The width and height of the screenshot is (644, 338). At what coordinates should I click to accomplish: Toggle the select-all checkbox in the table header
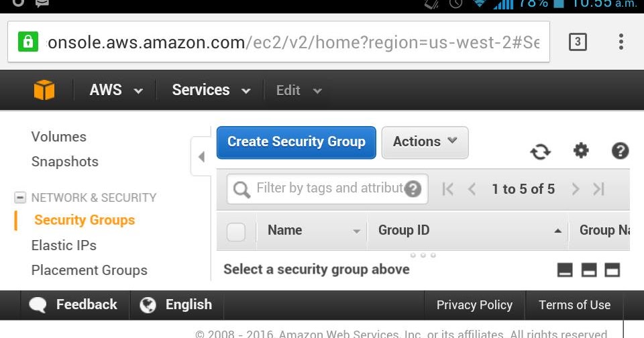(x=236, y=232)
